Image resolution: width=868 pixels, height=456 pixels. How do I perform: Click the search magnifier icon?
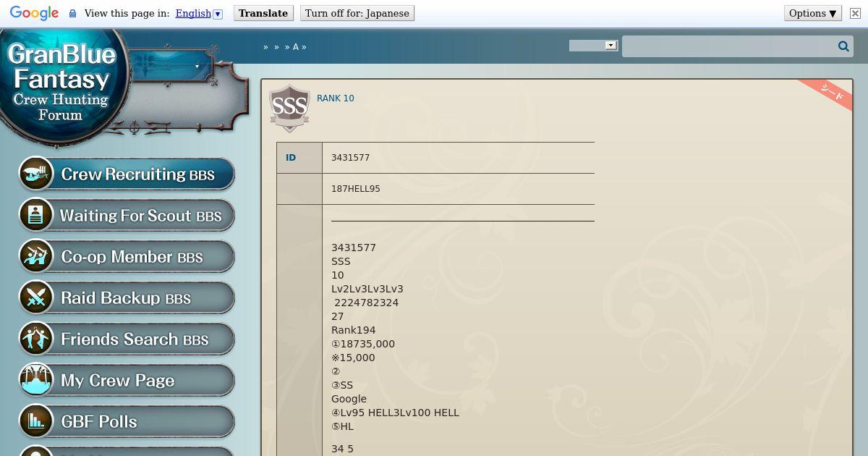[x=843, y=46]
